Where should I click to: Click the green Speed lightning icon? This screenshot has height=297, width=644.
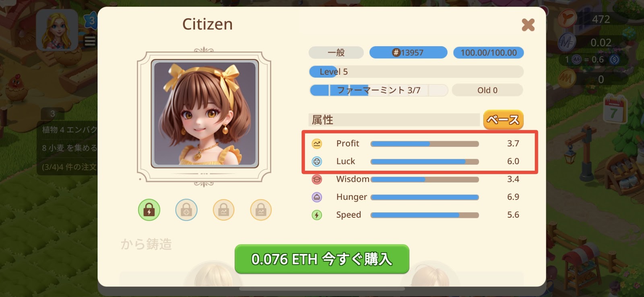coord(317,215)
